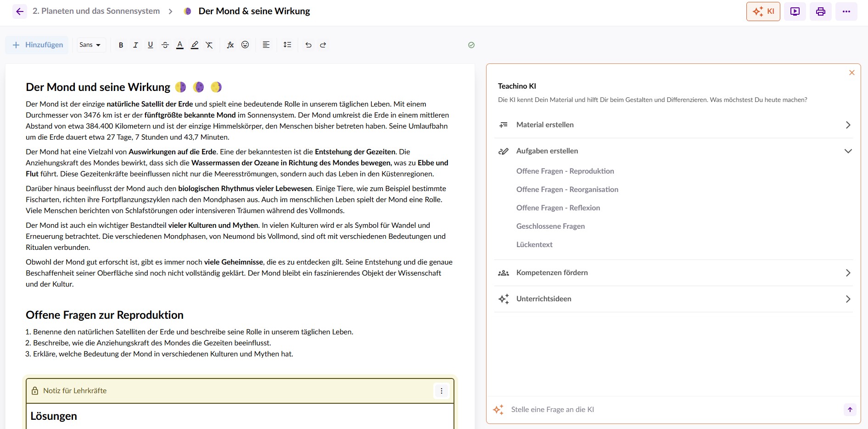Open the Sans font family dropdown
The height and width of the screenshot is (429, 868).
tap(90, 45)
